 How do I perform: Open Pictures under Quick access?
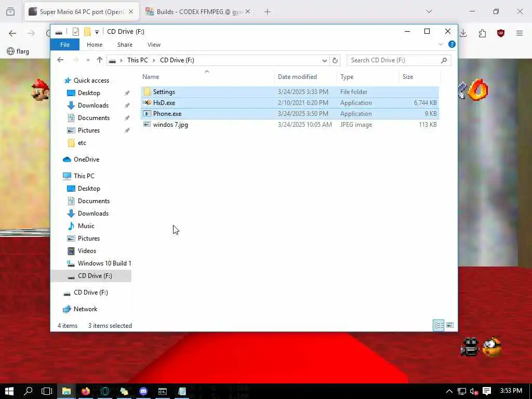tap(88, 130)
